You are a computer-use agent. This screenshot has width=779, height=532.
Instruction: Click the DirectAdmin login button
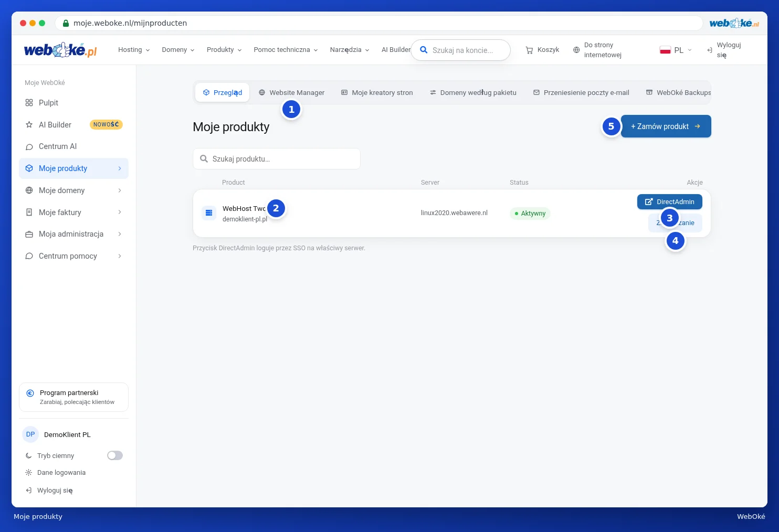coord(670,202)
